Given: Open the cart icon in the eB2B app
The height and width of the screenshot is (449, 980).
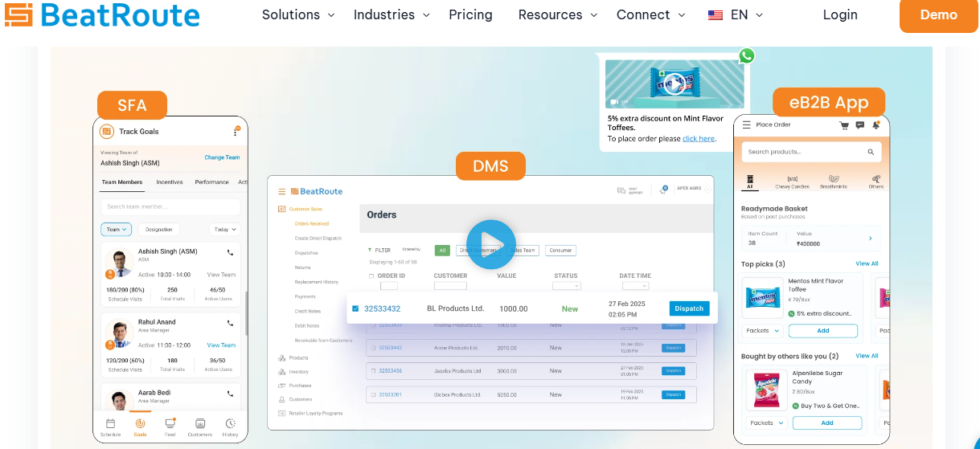Looking at the screenshot, I should 844,125.
